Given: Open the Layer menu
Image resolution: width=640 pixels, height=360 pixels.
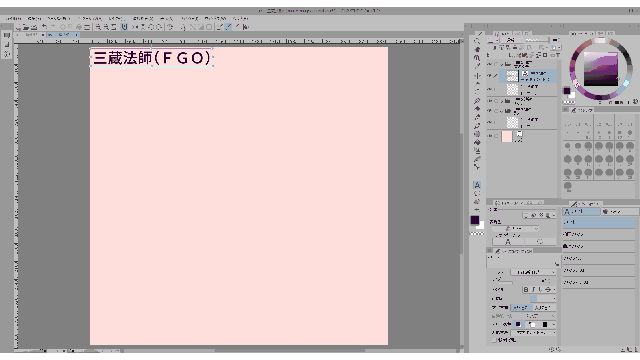Looking at the screenshot, I should pos(116,18).
